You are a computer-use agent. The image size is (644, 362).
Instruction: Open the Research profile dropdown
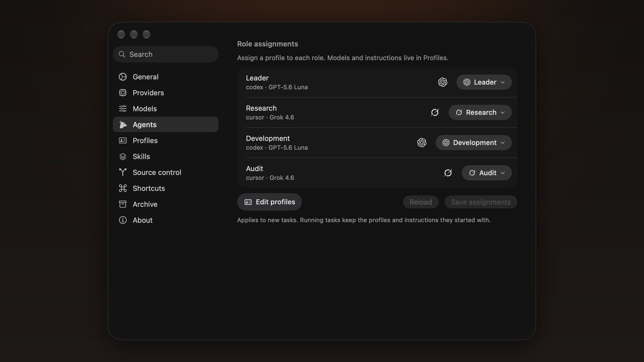pyautogui.click(x=480, y=112)
